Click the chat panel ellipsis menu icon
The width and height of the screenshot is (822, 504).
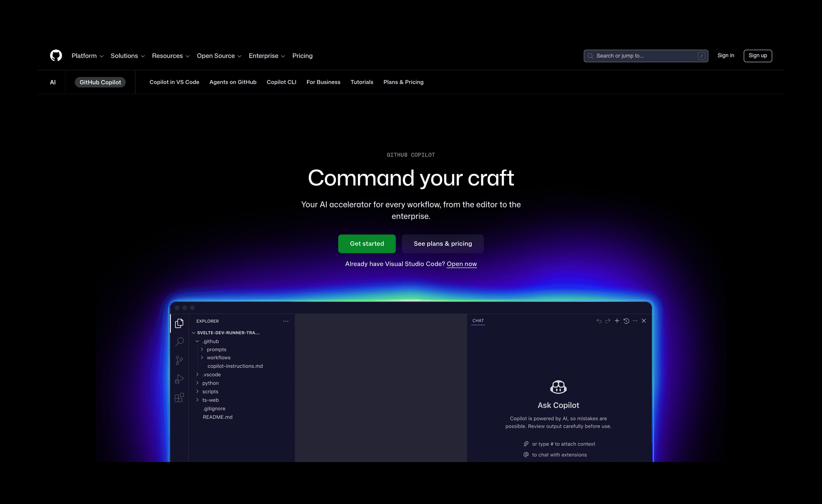[x=635, y=321]
